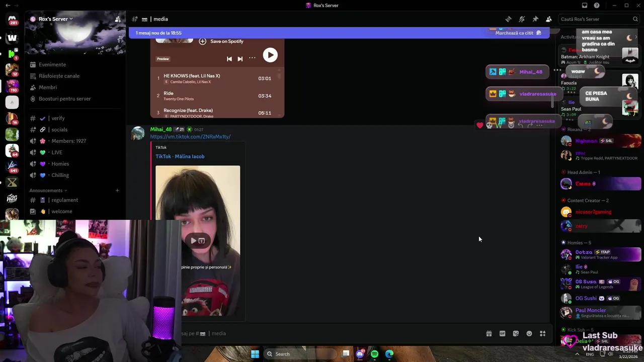
Task: Toggle channel notification mute bell icon
Action: [522, 19]
